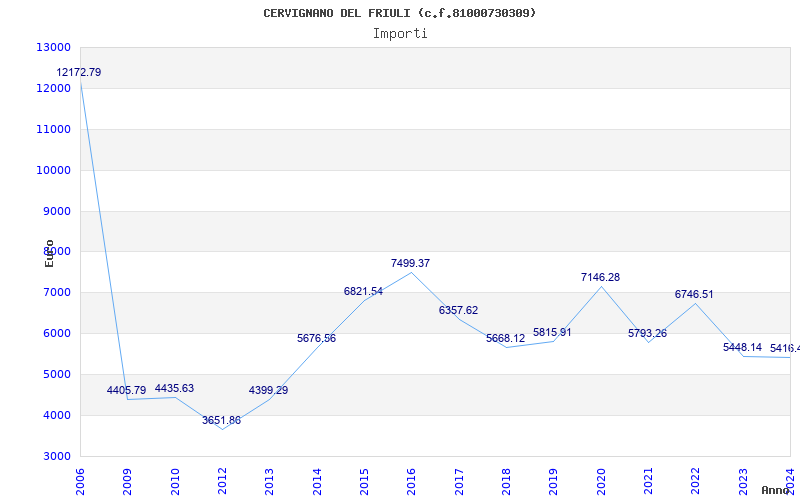Select the 4405.79 data label
This screenshot has height=500, width=800.
tap(127, 390)
